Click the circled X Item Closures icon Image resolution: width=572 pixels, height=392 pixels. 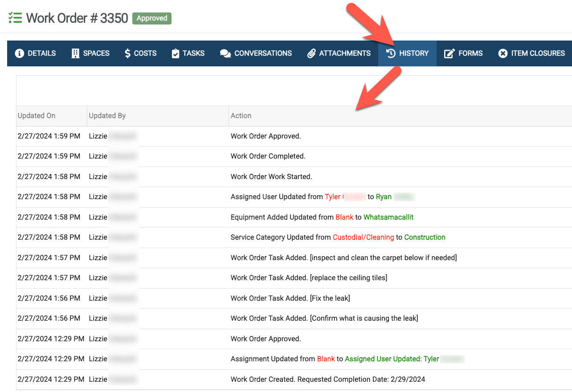pyautogui.click(x=503, y=53)
